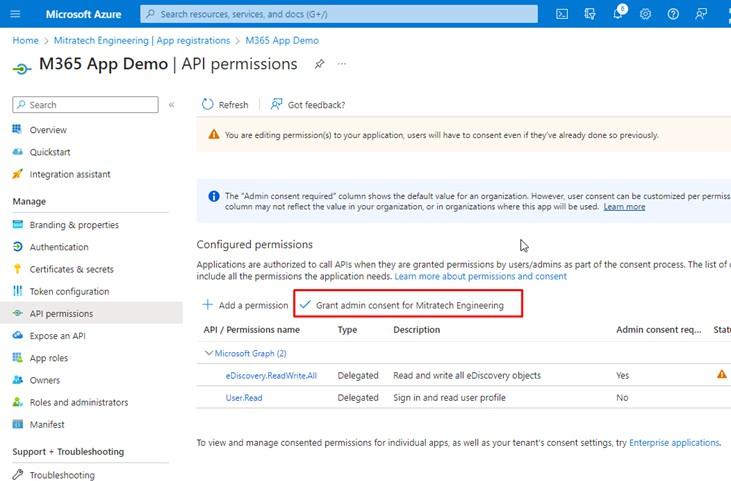This screenshot has width=731, height=481.
Task: Select Authentication in the Manage menu
Action: 59,247
